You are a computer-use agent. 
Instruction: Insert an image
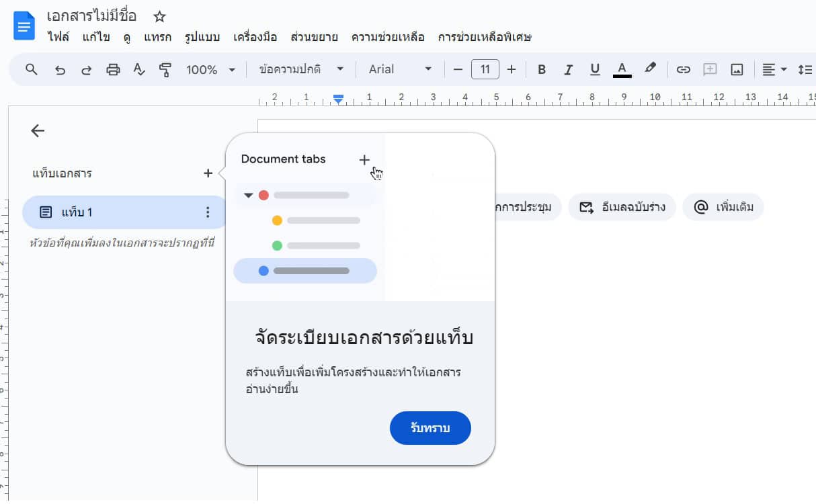[736, 69]
